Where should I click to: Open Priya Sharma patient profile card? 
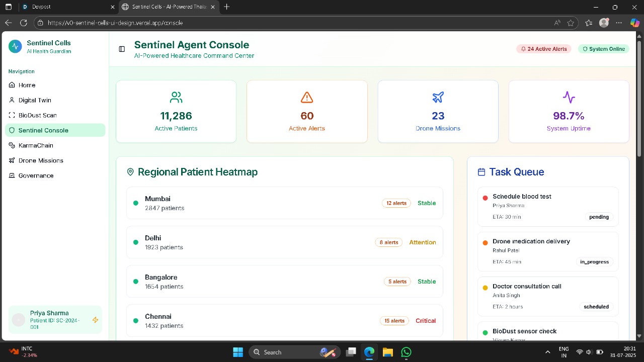click(x=55, y=320)
